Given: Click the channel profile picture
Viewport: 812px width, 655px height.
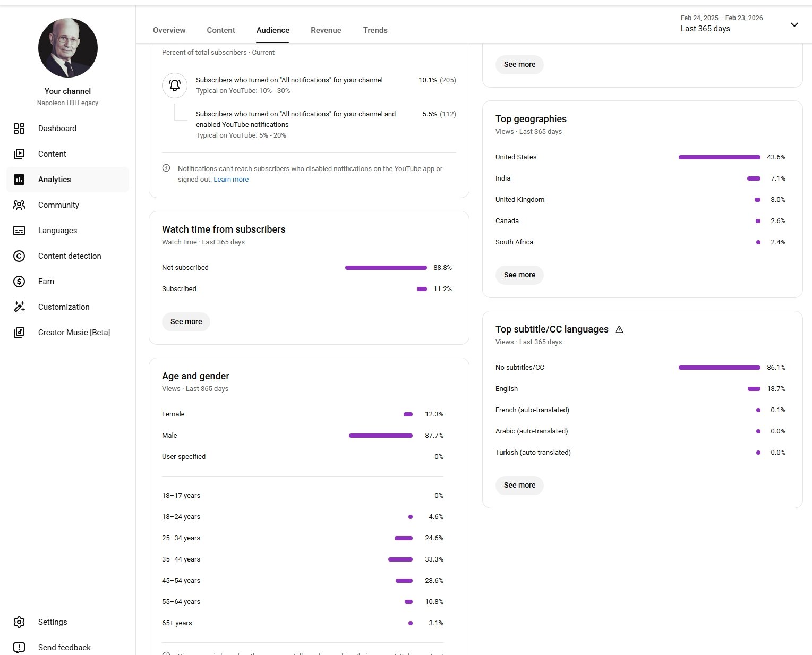Looking at the screenshot, I should coord(68,48).
